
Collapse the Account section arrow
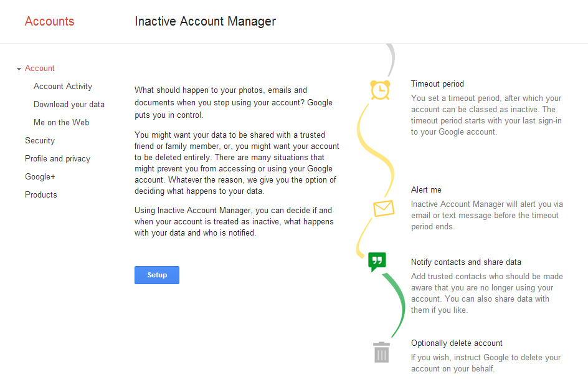click(19, 69)
